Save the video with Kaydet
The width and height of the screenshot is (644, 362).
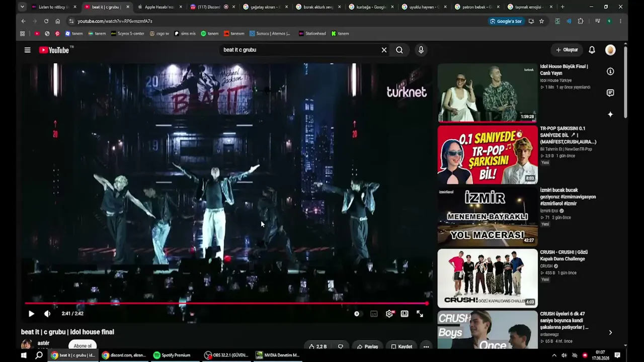(x=401, y=346)
